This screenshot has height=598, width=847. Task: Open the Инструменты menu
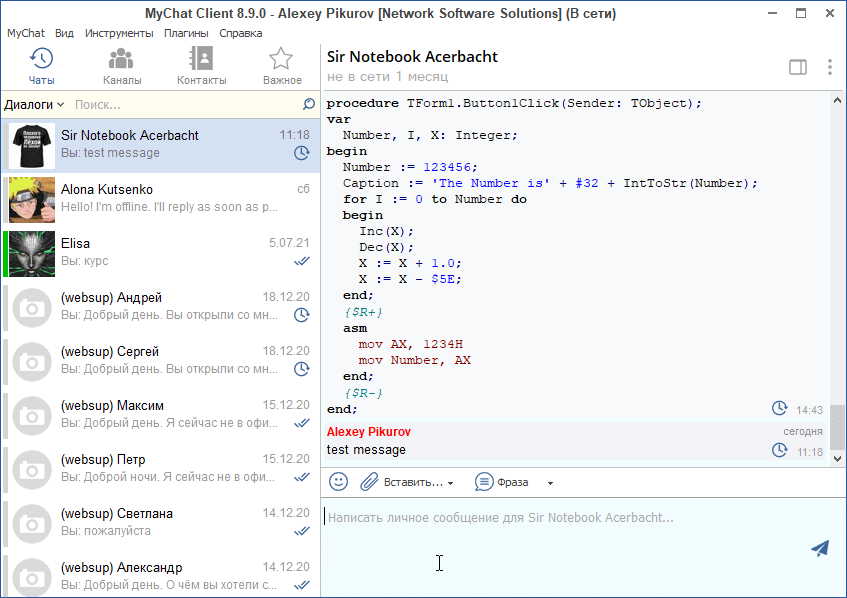[119, 33]
